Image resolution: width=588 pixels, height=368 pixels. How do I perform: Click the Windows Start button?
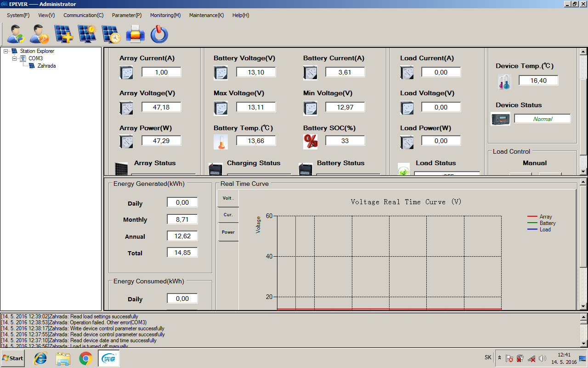coord(13,358)
